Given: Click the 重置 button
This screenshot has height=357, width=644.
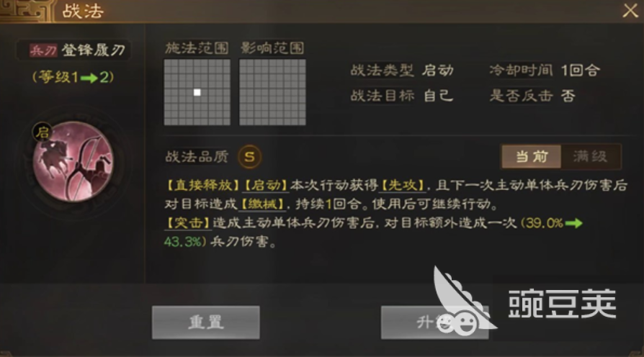Looking at the screenshot, I should click(206, 322).
